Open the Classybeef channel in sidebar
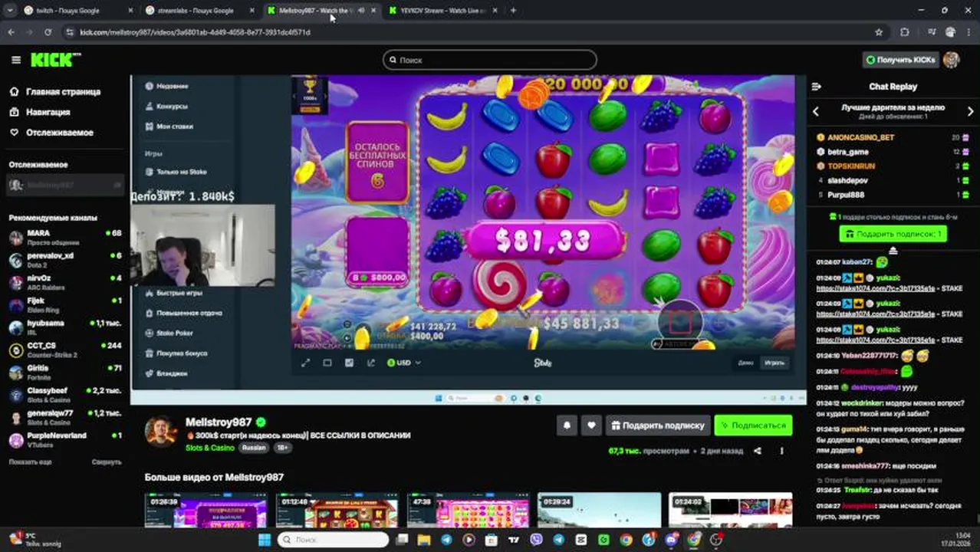Viewport: 980px width, 552px height. (x=65, y=395)
